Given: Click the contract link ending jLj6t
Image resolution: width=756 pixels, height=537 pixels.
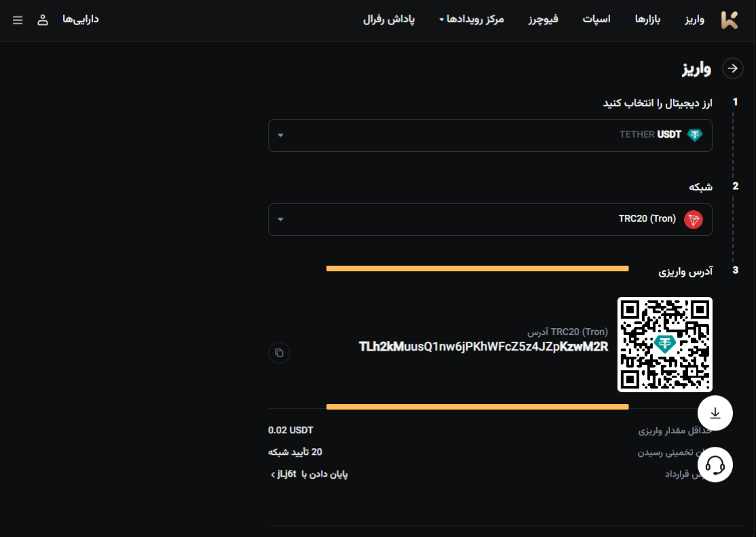Looking at the screenshot, I should (309, 475).
